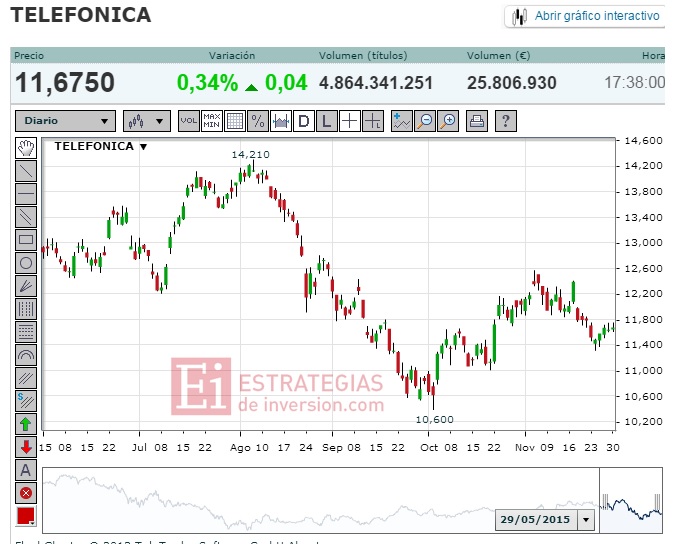The image size is (680, 544).
Task: Open help with the question mark icon
Action: coord(506,121)
